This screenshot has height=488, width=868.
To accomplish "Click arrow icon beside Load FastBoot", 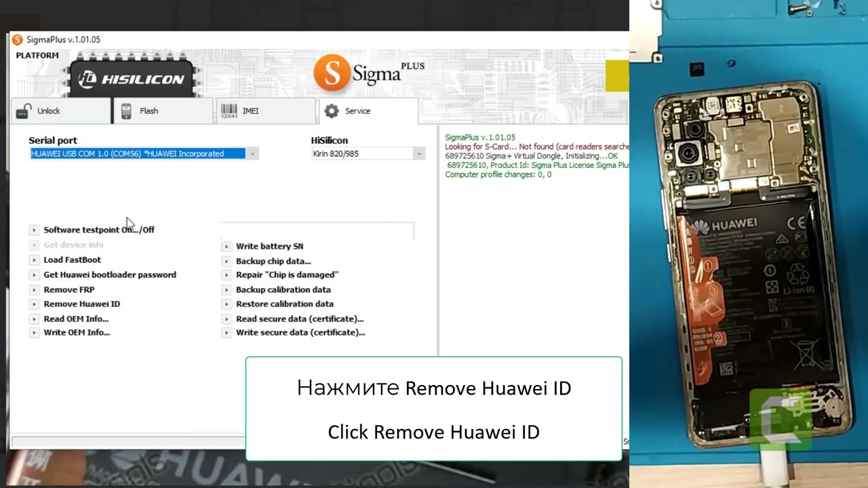I will coord(34,260).
